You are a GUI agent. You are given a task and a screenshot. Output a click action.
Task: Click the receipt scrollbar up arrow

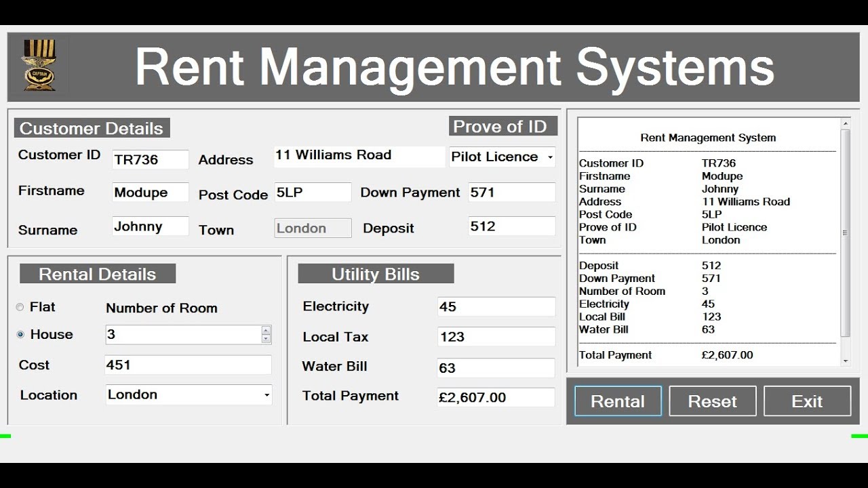pyautogui.click(x=846, y=124)
